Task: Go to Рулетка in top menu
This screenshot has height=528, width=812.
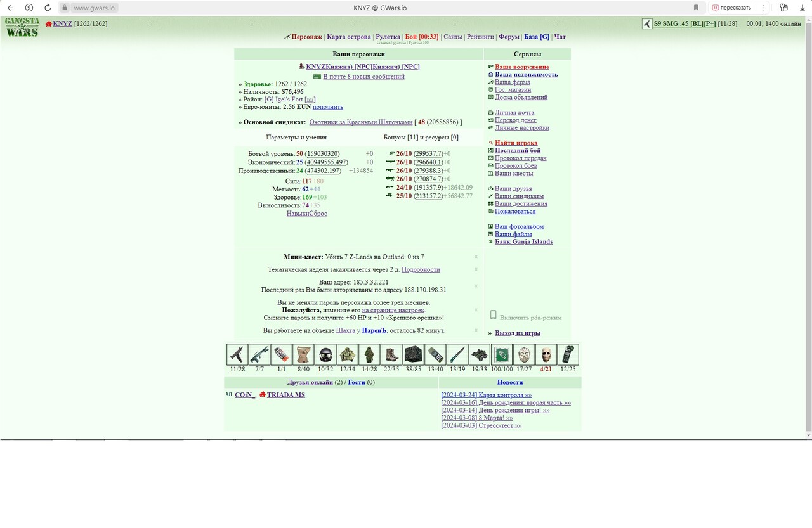Action: click(388, 37)
